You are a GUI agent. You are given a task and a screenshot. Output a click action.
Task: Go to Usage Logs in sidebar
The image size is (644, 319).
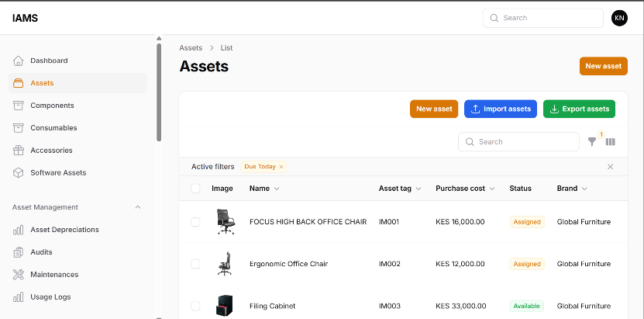(x=53, y=297)
